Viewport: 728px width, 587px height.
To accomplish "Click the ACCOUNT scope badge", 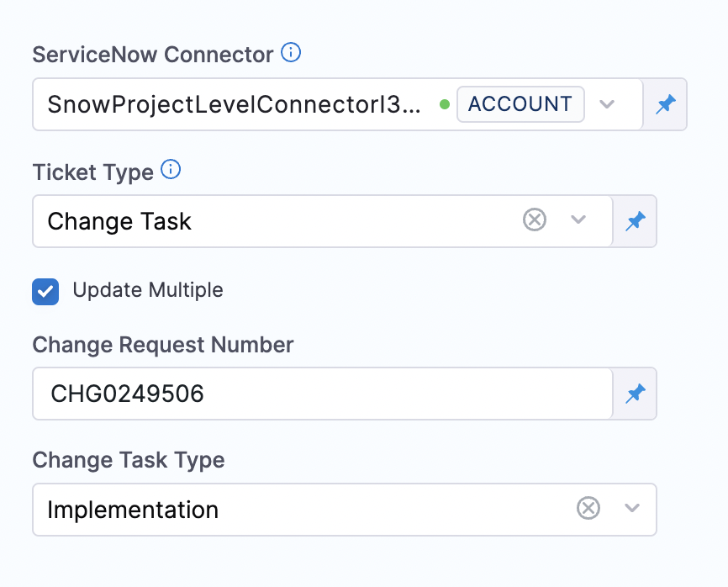I will coord(520,104).
